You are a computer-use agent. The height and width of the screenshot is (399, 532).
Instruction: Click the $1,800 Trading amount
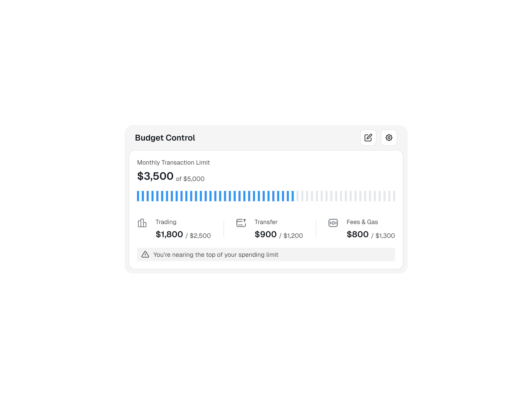click(169, 234)
